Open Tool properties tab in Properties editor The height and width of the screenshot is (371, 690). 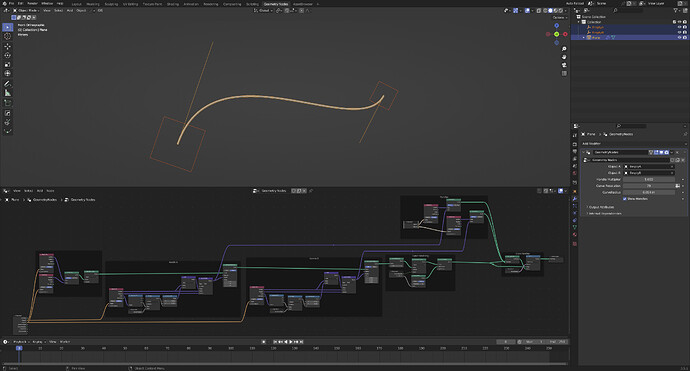tap(575, 135)
